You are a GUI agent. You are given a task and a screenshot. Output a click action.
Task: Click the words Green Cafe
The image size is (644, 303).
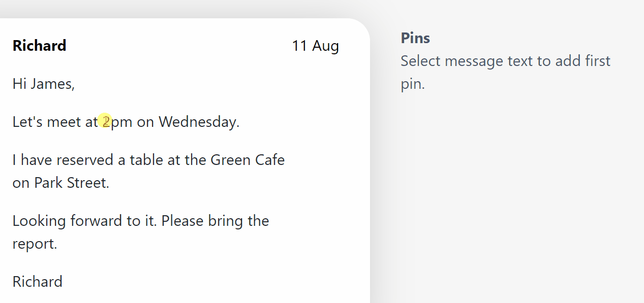pos(248,160)
